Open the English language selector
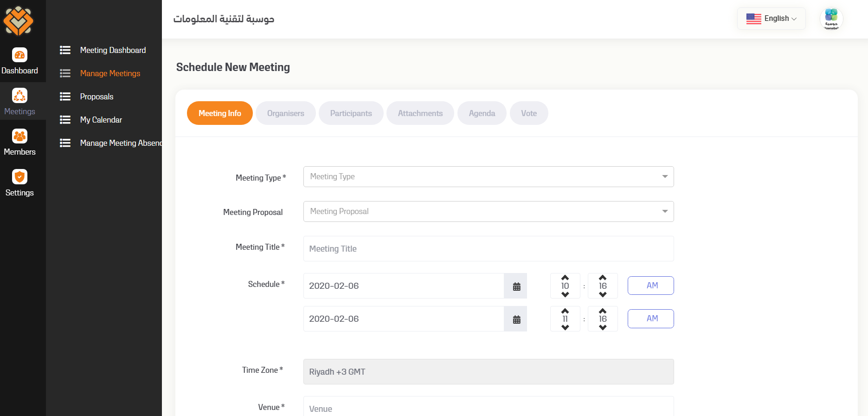 (x=772, y=19)
